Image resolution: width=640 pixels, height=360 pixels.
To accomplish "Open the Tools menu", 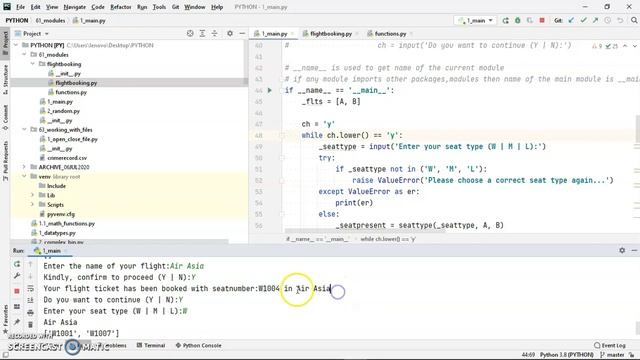I will pos(159,7).
